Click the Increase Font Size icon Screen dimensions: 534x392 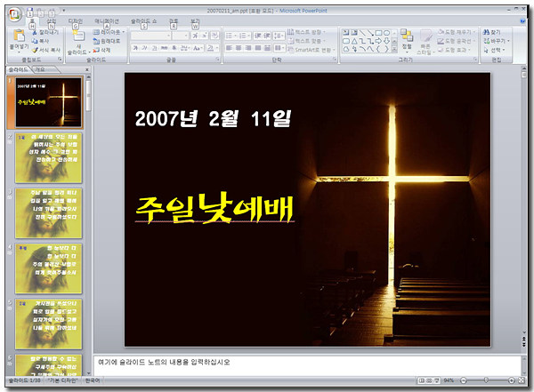point(195,36)
